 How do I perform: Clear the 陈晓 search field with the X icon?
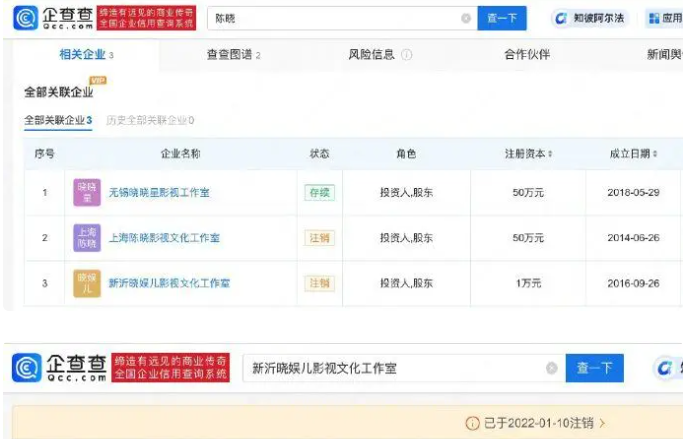coord(466,18)
